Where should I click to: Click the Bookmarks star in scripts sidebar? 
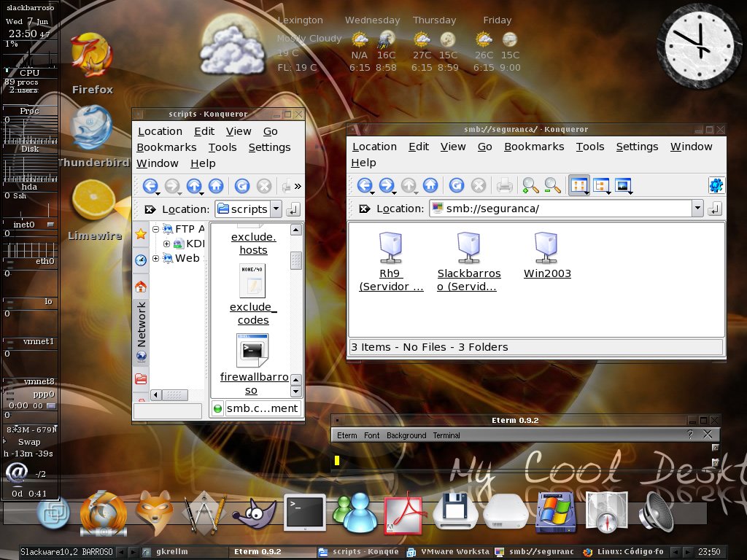point(141,234)
